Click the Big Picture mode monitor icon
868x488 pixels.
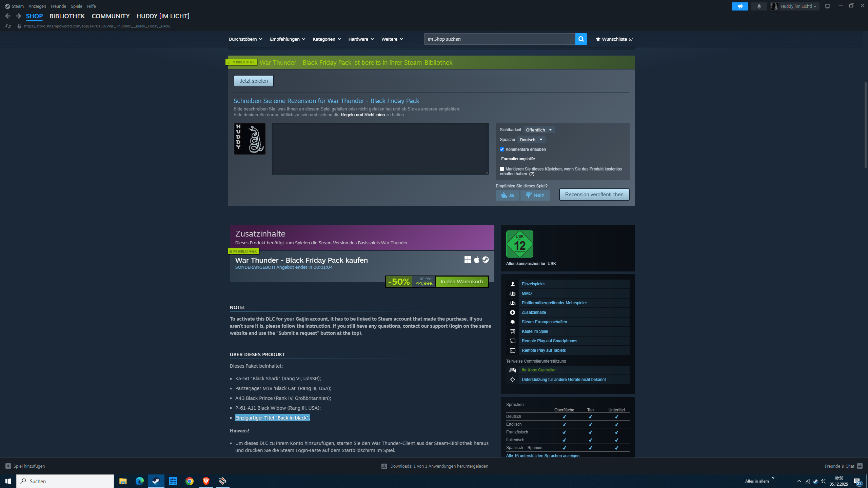(x=827, y=6)
